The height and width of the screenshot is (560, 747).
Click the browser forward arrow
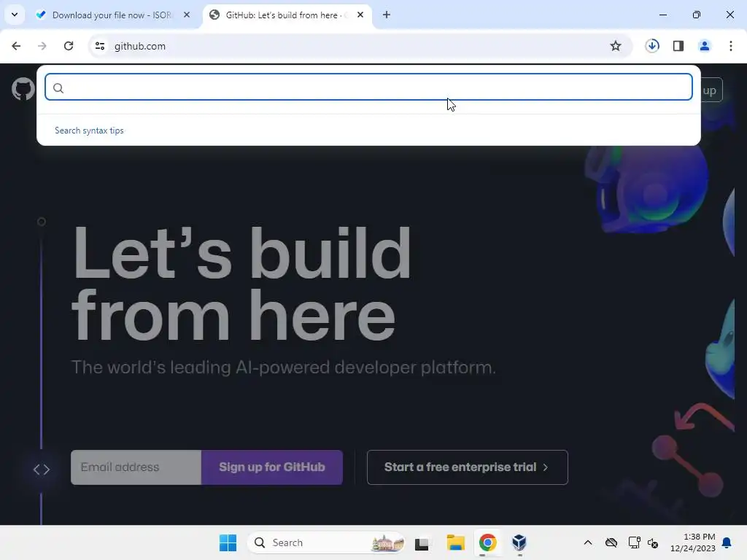tap(42, 46)
